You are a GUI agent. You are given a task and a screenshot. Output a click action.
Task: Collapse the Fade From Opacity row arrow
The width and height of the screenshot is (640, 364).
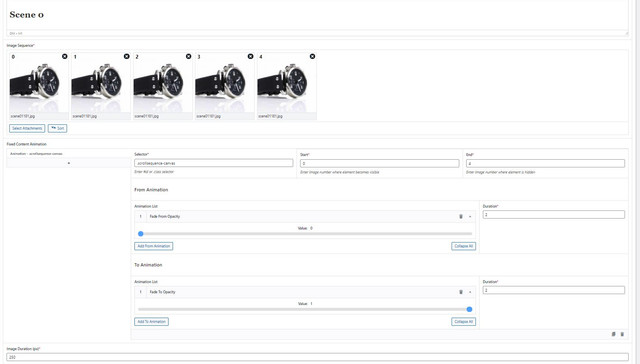(x=470, y=217)
